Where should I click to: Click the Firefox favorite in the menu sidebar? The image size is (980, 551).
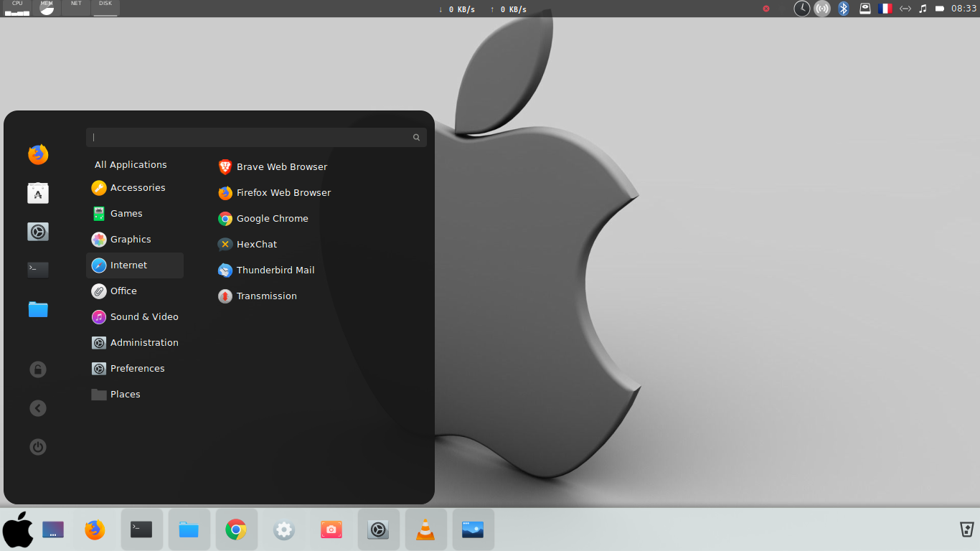coord(38,154)
